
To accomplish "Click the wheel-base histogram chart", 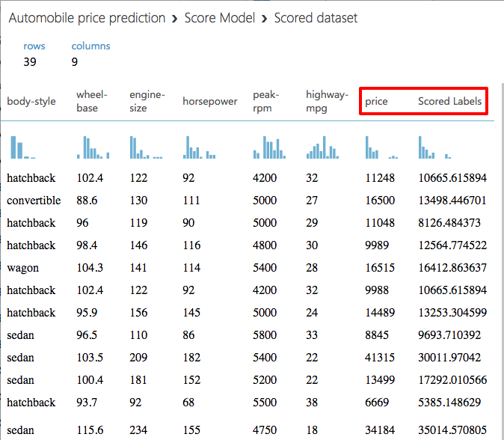I will 93,147.
